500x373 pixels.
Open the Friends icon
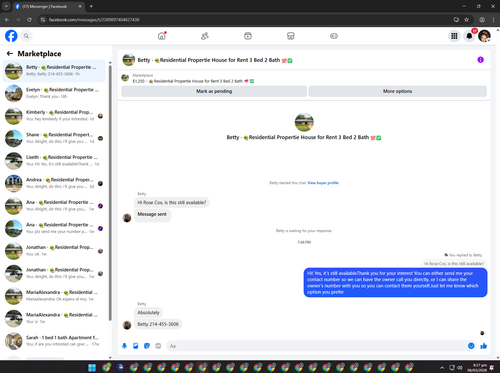click(x=205, y=36)
